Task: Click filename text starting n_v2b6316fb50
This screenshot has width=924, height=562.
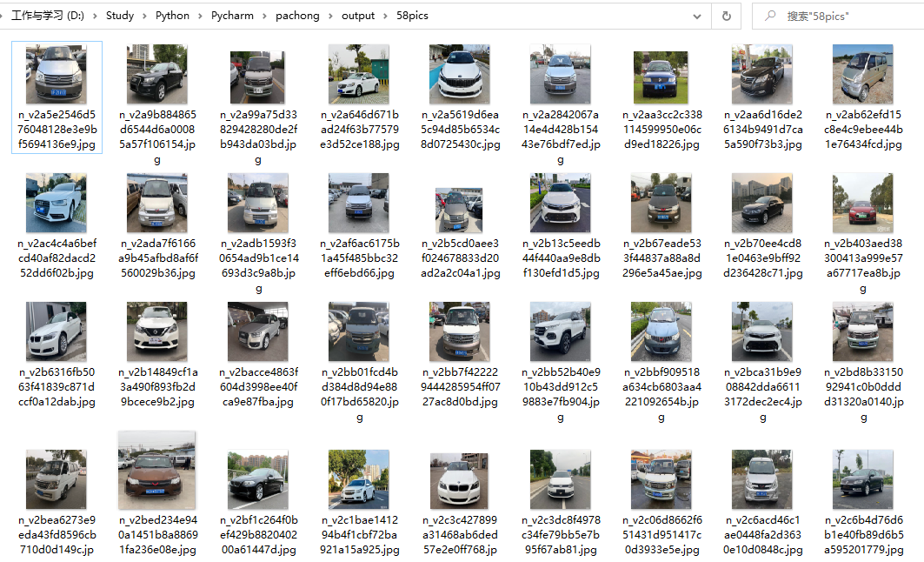Action: coord(57,387)
